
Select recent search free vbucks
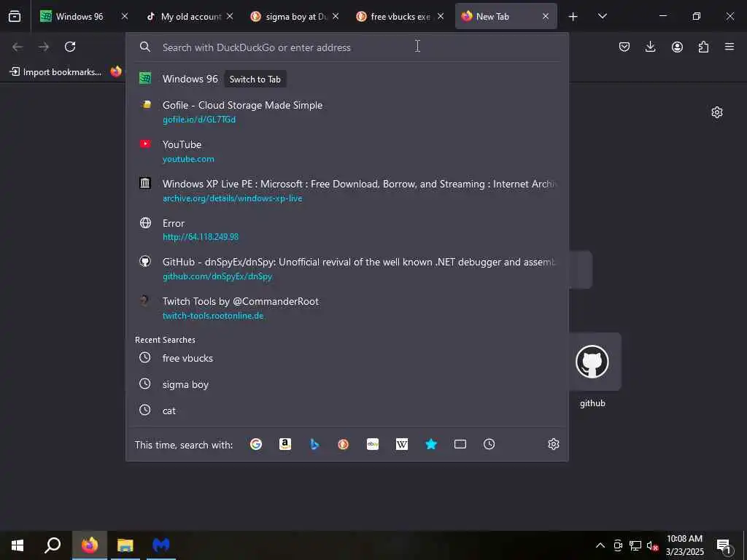[347, 358]
